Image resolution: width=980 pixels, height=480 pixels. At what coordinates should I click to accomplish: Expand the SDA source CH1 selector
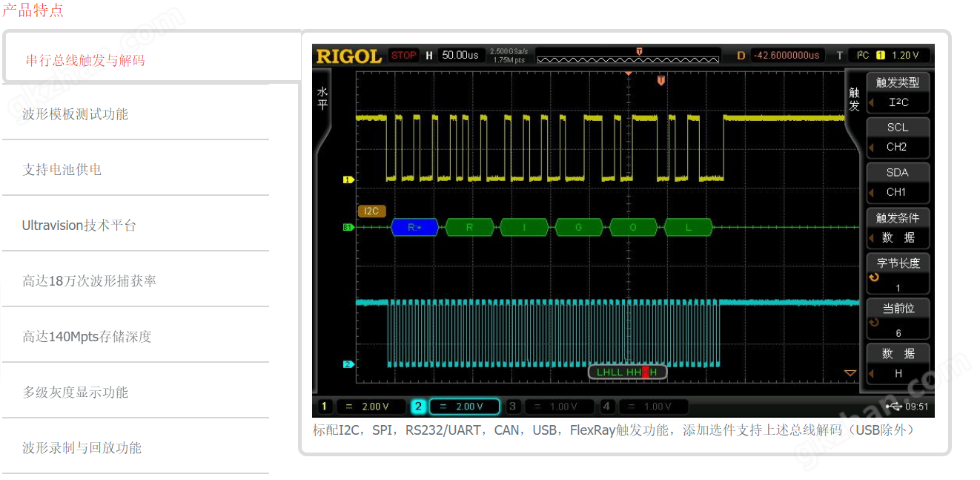point(897,183)
